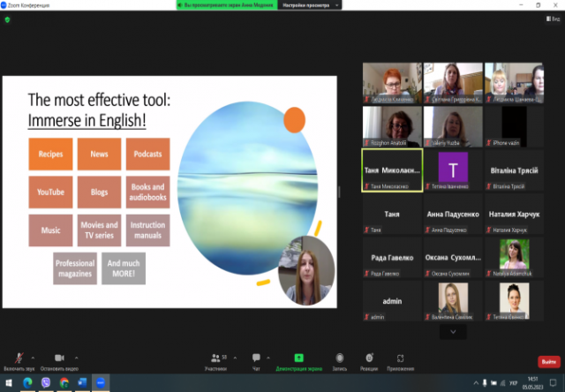Select the Рада Гавелко tile
This screenshot has height=392, width=565.
392,257
